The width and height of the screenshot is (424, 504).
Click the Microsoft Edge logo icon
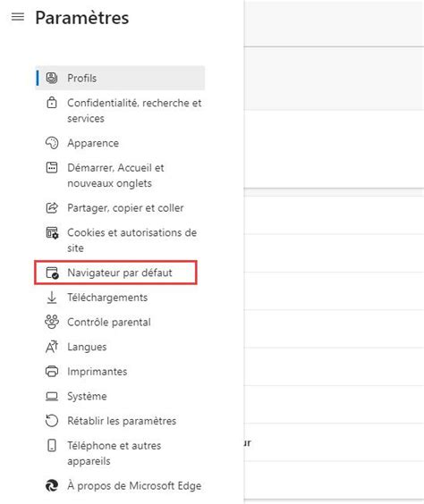pos(52,485)
